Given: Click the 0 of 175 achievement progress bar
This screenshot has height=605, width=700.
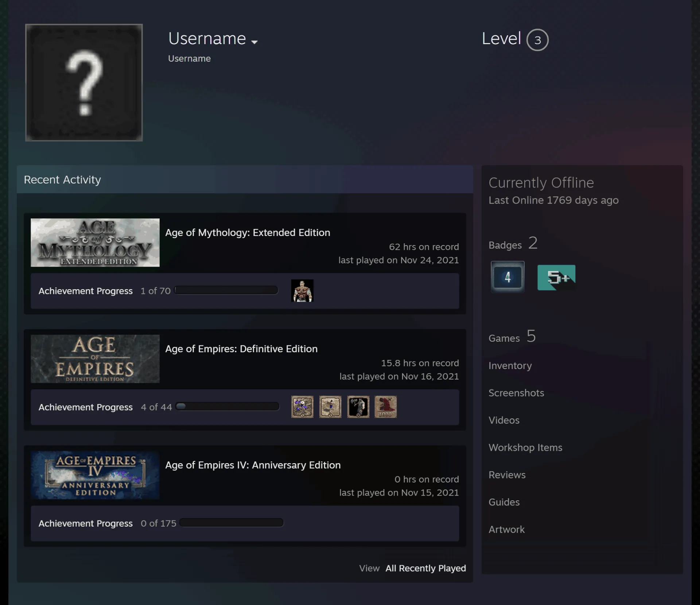Looking at the screenshot, I should pyautogui.click(x=232, y=523).
